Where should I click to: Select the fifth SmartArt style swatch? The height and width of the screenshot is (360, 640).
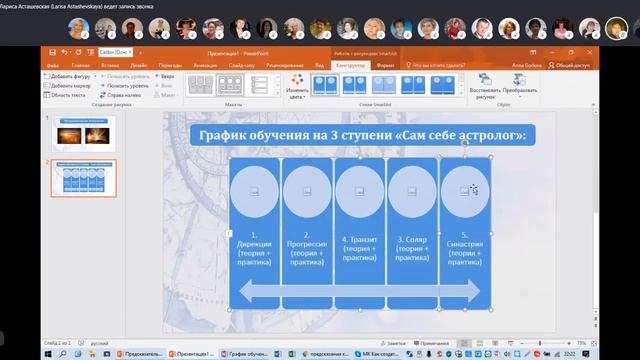click(442, 85)
